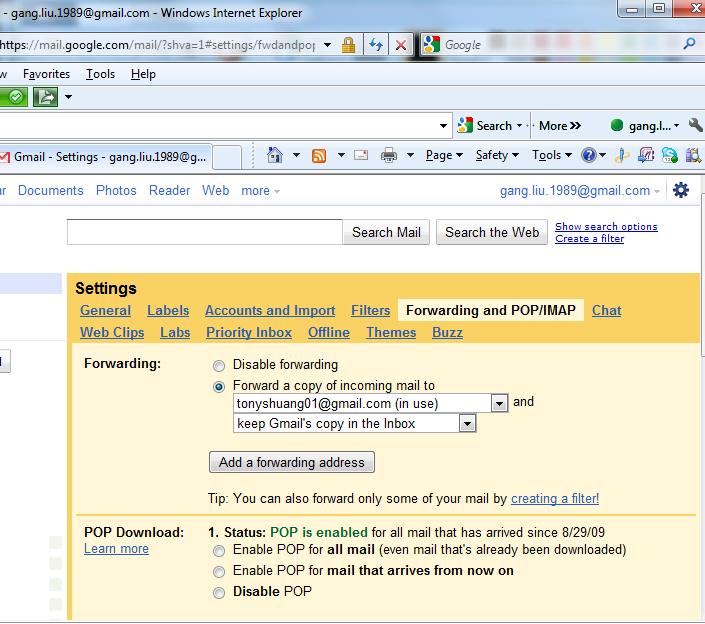Open dropdown arrow next to Print icon
Viewport: 705px width, 624px height.
pyautogui.click(x=410, y=155)
